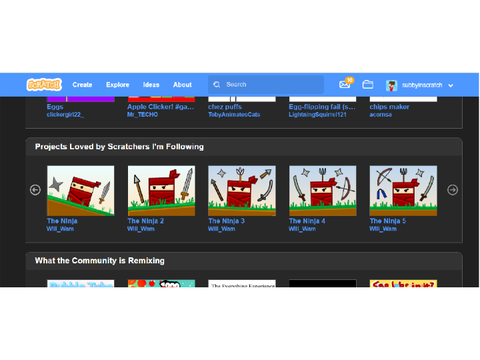
Task: Visit LightningSquirrel121 author profile
Action: click(x=318, y=115)
